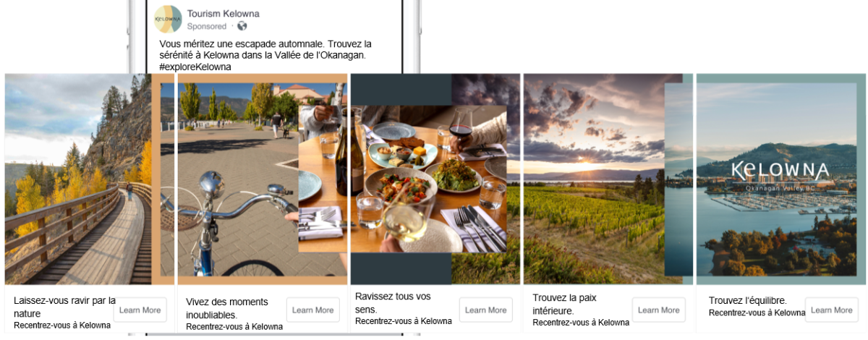The height and width of the screenshot is (340, 868).
Task: Select the 'Trouvez la paix intérieure' headline
Action: click(x=565, y=304)
